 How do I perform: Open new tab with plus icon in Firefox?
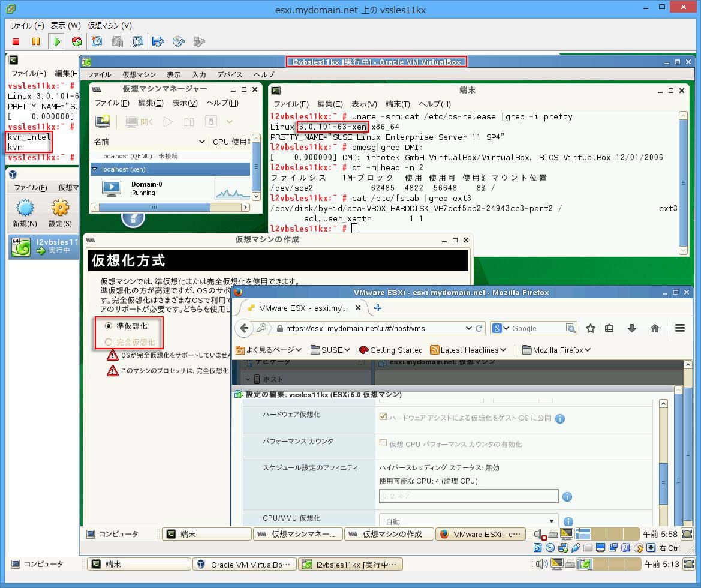point(378,308)
